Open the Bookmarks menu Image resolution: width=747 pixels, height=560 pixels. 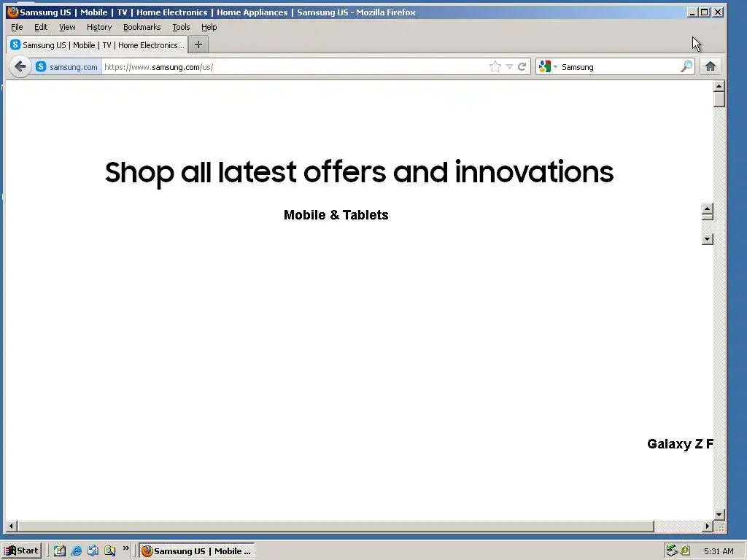[x=142, y=27]
